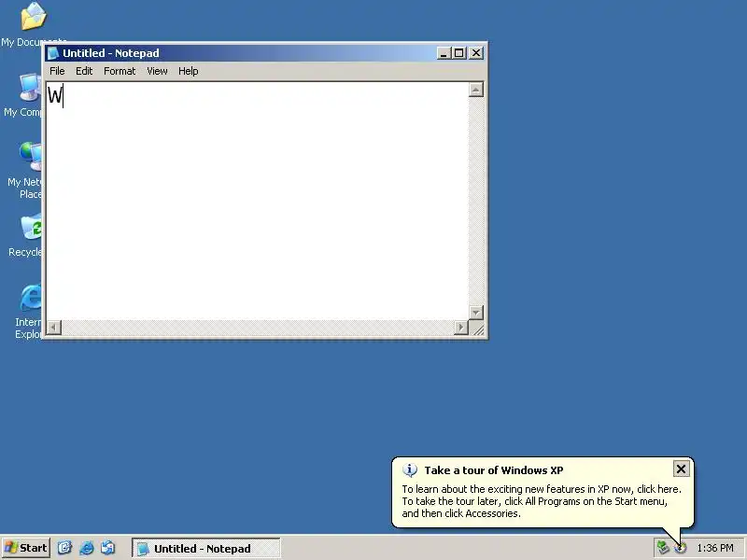This screenshot has height=560, width=747.
Task: Click the tour balloon info icon
Action: 410,470
